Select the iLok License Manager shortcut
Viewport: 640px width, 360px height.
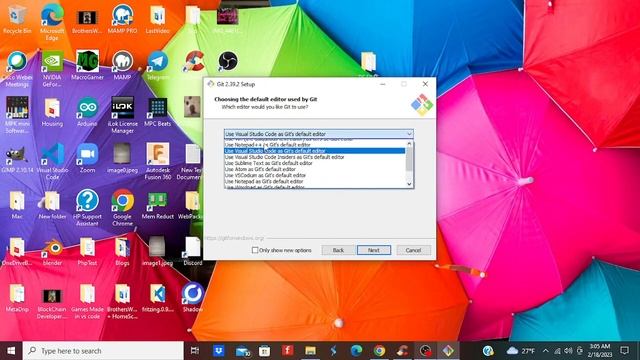(x=122, y=116)
